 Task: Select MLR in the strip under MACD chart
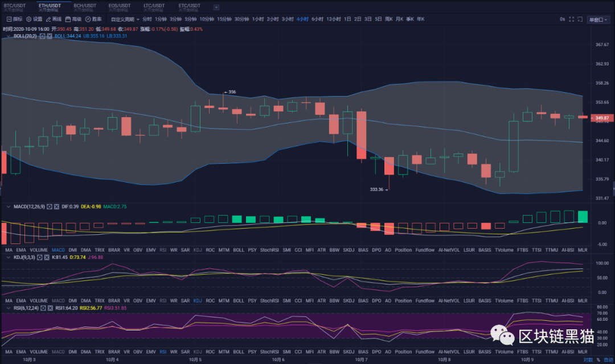(x=583, y=250)
